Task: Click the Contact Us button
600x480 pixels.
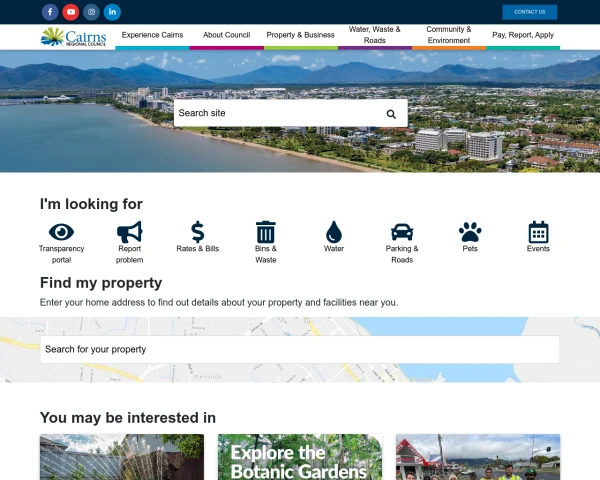Action: tap(530, 12)
